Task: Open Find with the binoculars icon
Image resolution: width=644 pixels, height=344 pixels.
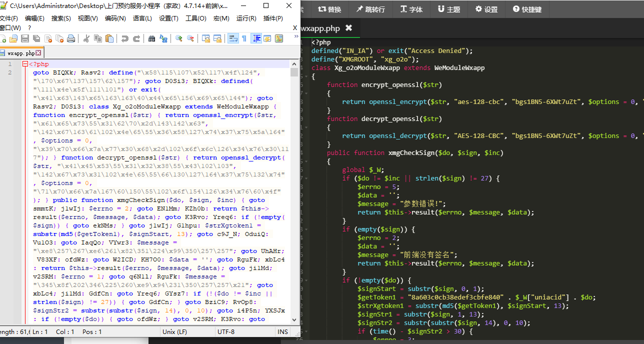Action: coord(152,38)
